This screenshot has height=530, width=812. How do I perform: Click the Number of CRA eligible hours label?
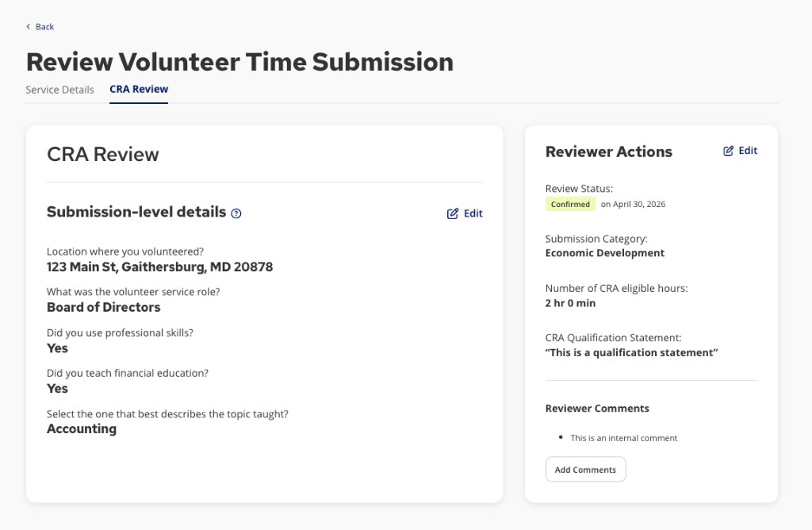pos(616,288)
